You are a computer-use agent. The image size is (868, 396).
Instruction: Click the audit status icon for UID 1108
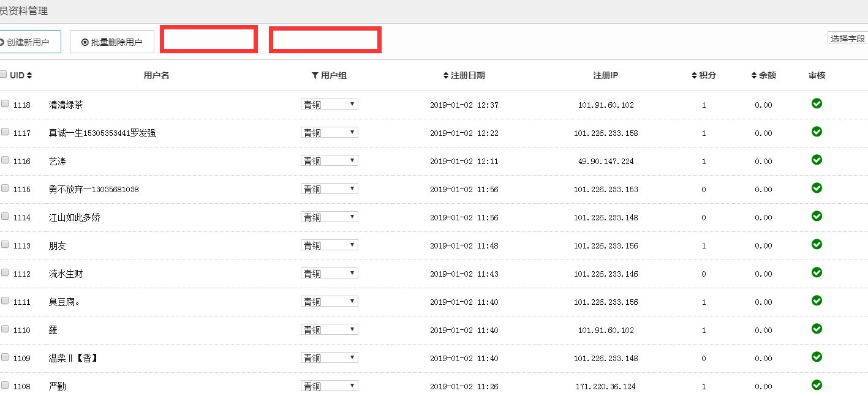(x=817, y=385)
